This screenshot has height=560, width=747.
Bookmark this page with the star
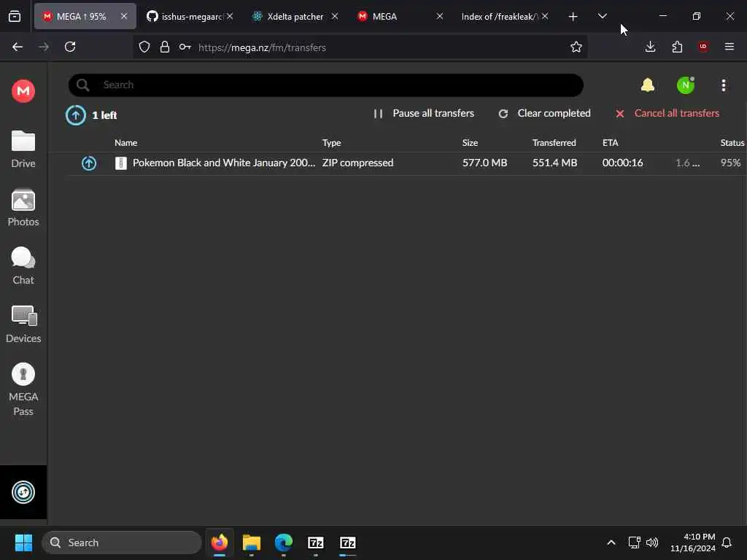576,47
